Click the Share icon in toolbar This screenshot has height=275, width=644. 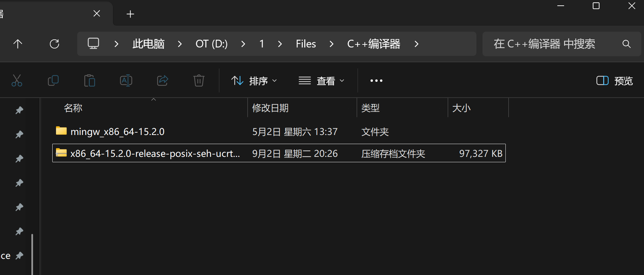pyautogui.click(x=163, y=81)
